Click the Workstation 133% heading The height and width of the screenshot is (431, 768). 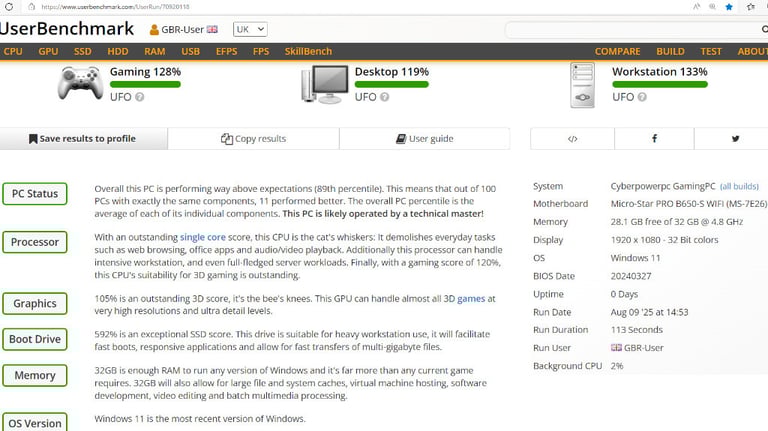(x=660, y=72)
